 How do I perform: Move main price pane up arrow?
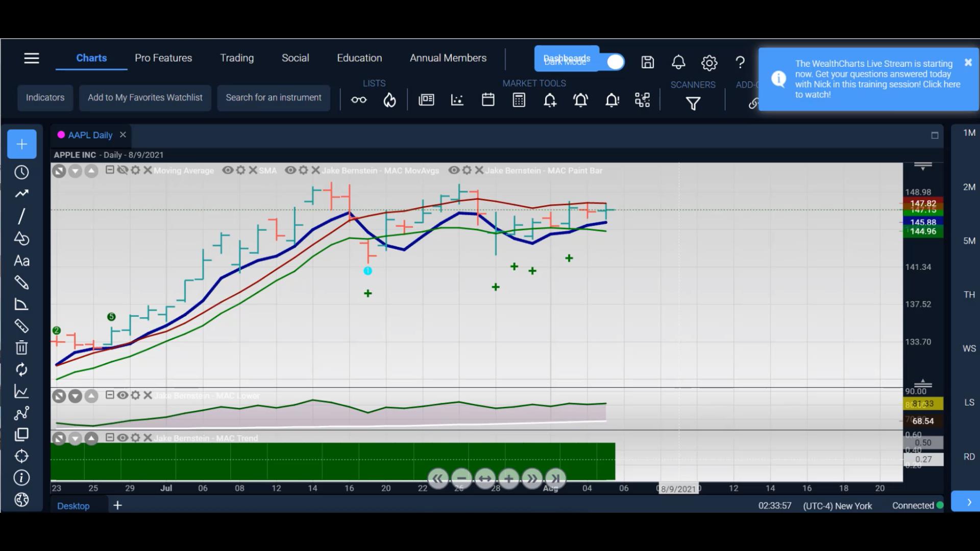coord(91,171)
